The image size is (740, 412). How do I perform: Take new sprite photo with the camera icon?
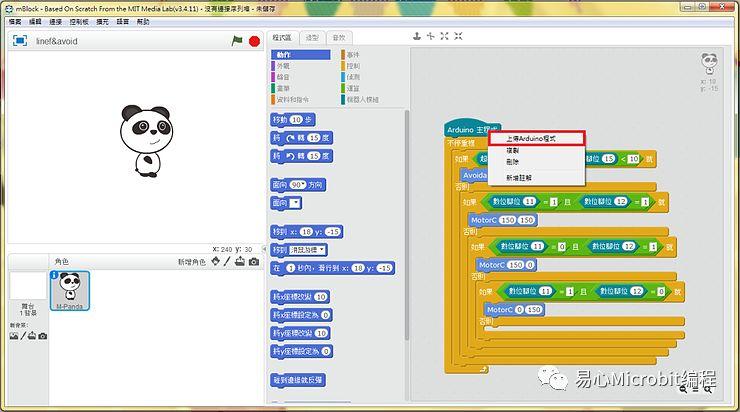click(x=254, y=261)
